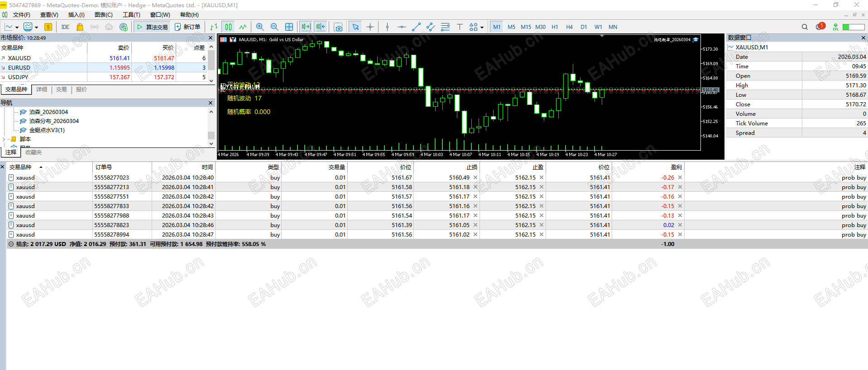Image resolution: width=868 pixels, height=370 pixels.
Task: Close the order 55558277023 position
Action: pos(680,178)
